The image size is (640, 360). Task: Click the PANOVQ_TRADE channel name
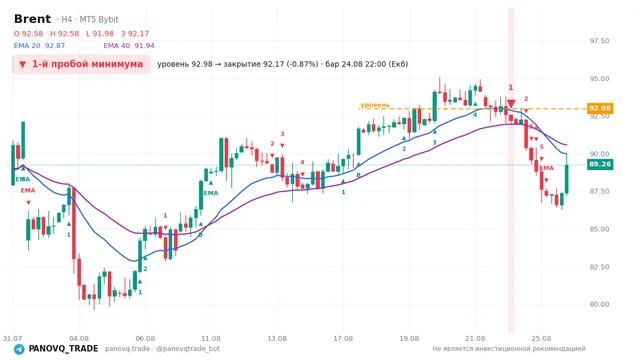tap(63, 349)
